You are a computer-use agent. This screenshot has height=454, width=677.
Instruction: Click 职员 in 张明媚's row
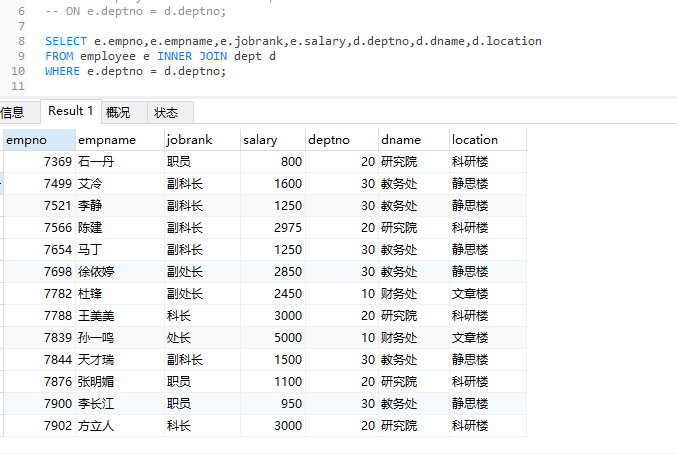click(202, 382)
